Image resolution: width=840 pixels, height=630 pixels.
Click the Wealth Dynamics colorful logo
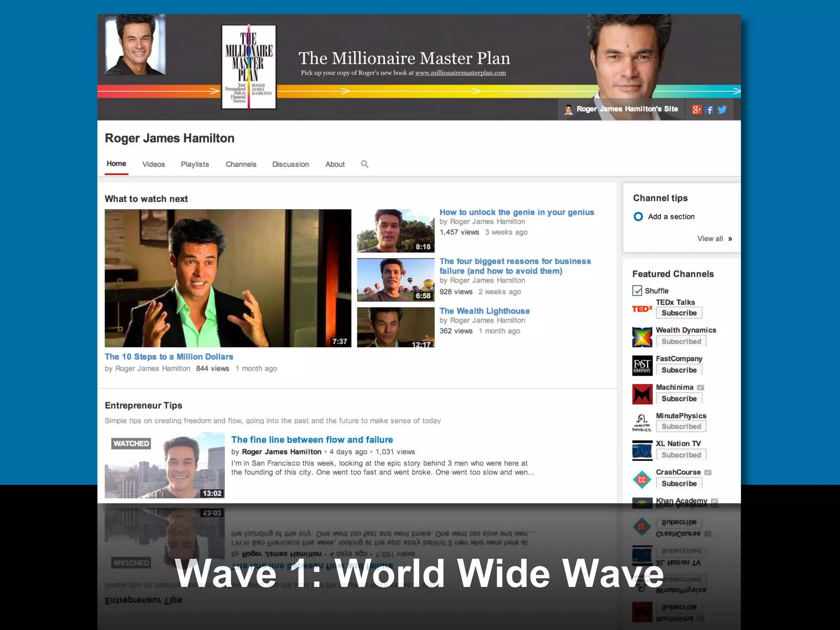(x=642, y=337)
